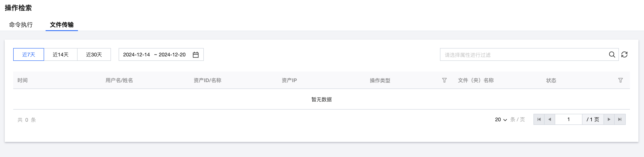The width and height of the screenshot is (644, 157).
Task: Click the 文件（夹）名称 column header
Action: [x=476, y=80]
